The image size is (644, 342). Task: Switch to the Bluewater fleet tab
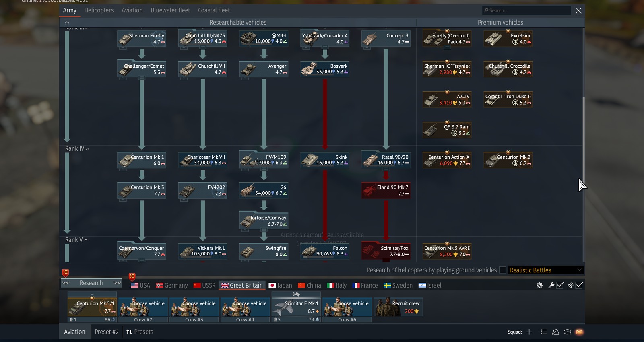[x=170, y=10]
